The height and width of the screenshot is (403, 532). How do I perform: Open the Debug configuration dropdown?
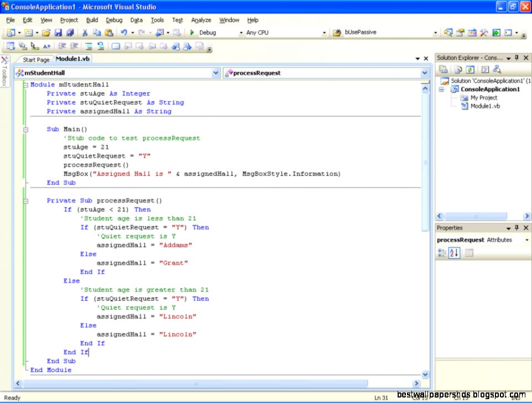tap(241, 33)
